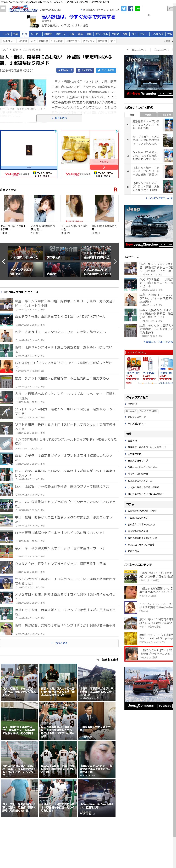This screenshot has height=868, width=176.
Task: Open the hamburger menu icon at top left
Action: tap(3, 9)
